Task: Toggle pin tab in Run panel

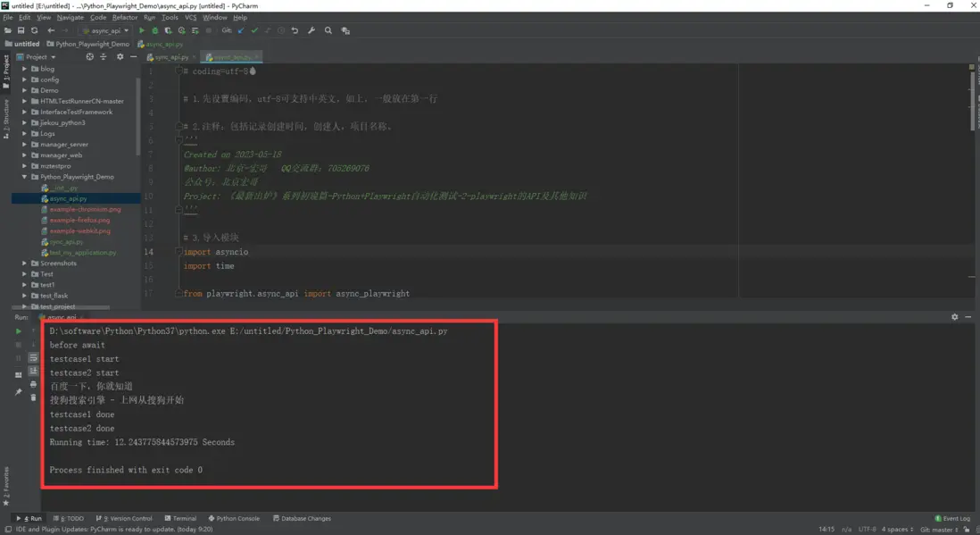Action: pos(18,392)
